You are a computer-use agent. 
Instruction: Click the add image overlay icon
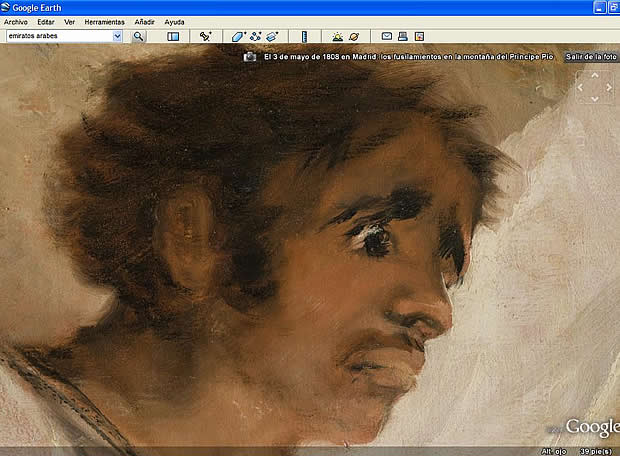click(271, 36)
